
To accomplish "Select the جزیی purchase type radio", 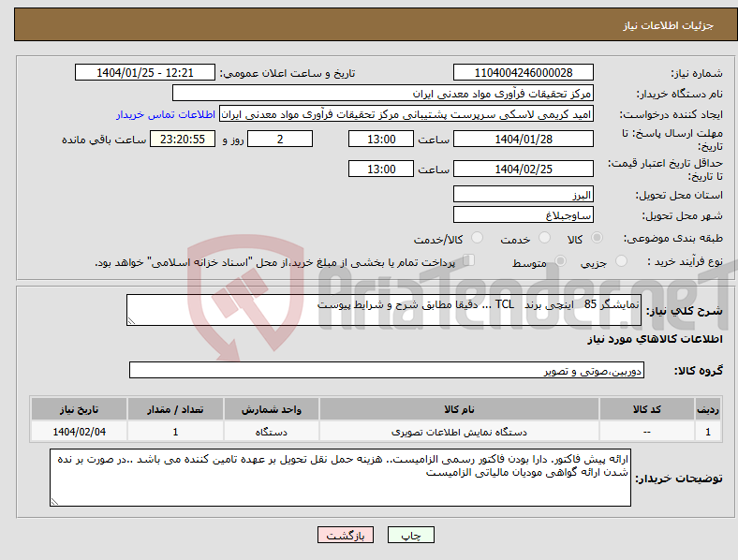I will 621,260.
